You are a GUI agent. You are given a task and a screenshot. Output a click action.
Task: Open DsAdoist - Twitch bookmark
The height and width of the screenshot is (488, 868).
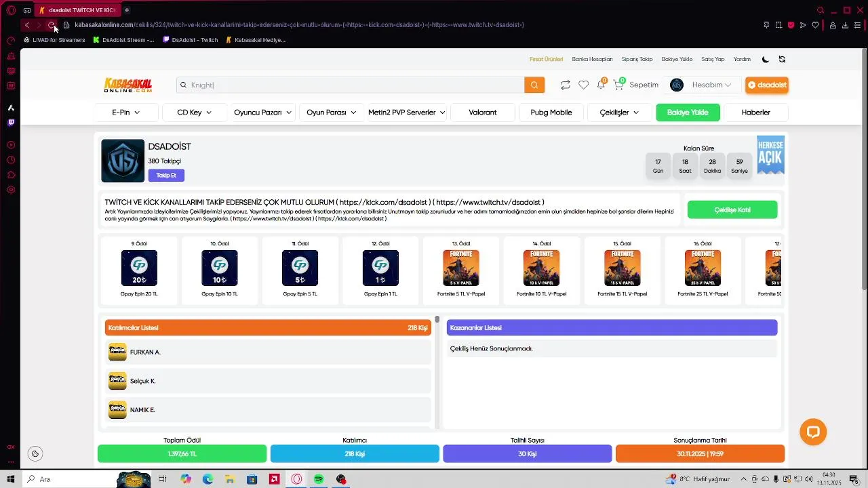(x=190, y=40)
